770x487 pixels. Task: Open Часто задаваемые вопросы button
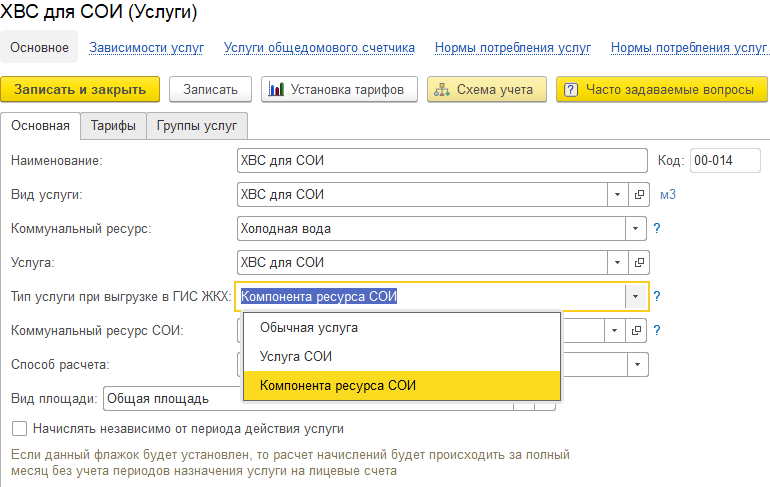[x=658, y=89]
